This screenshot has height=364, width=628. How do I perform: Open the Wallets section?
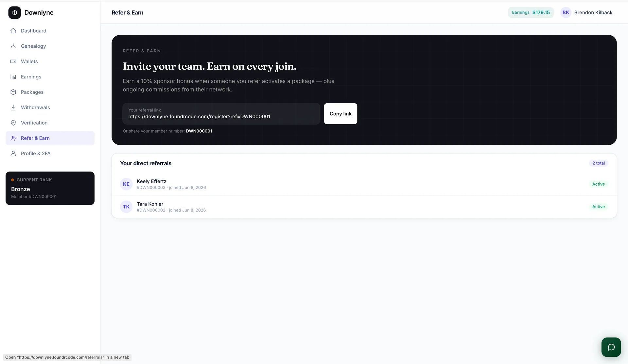tap(50, 61)
